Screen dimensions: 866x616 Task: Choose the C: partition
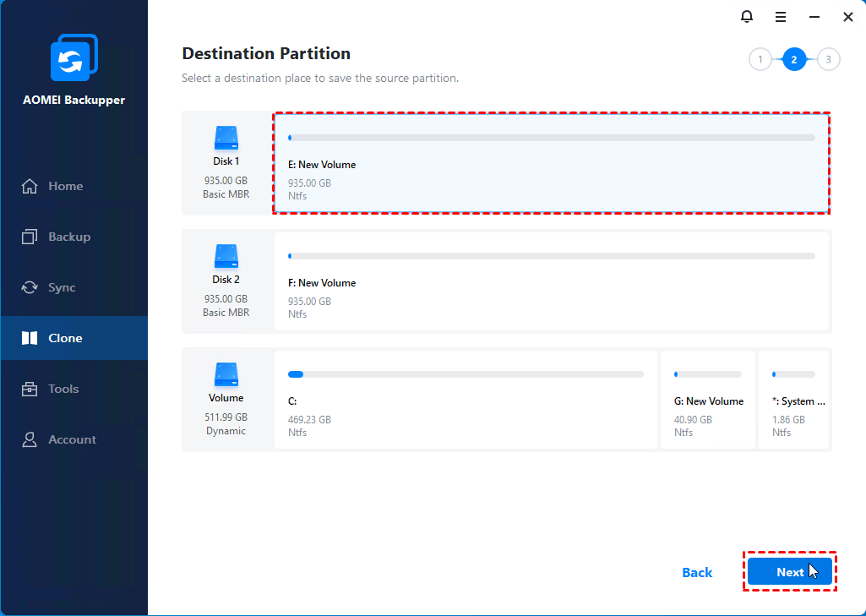tap(466, 400)
